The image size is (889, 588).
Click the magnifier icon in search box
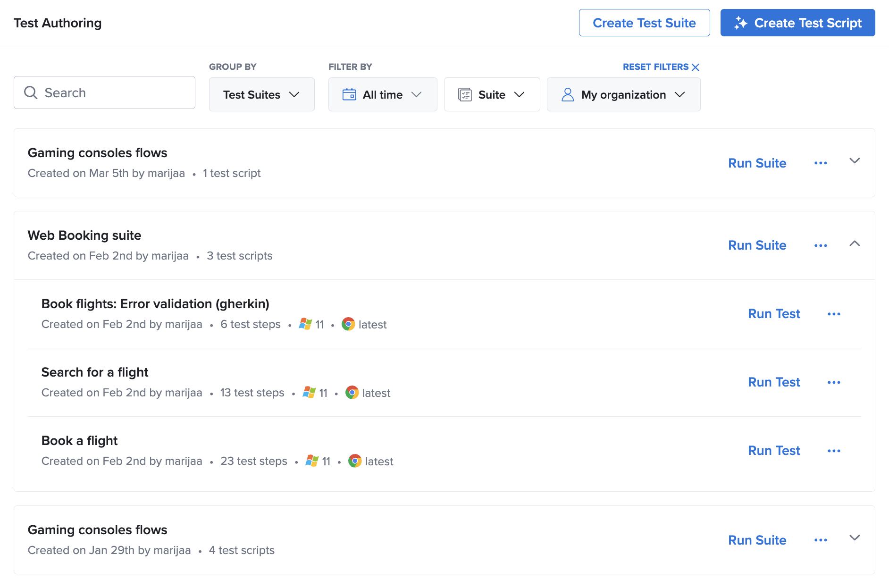coord(31,92)
